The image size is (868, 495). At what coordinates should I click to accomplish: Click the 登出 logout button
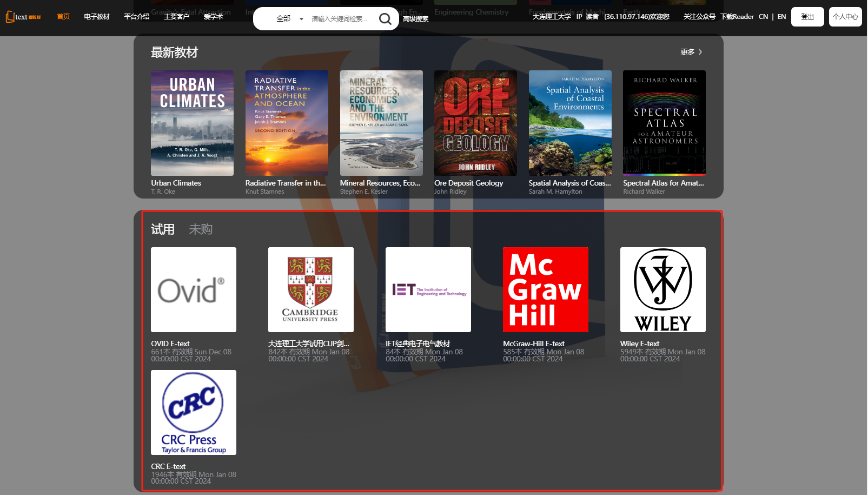pos(807,17)
